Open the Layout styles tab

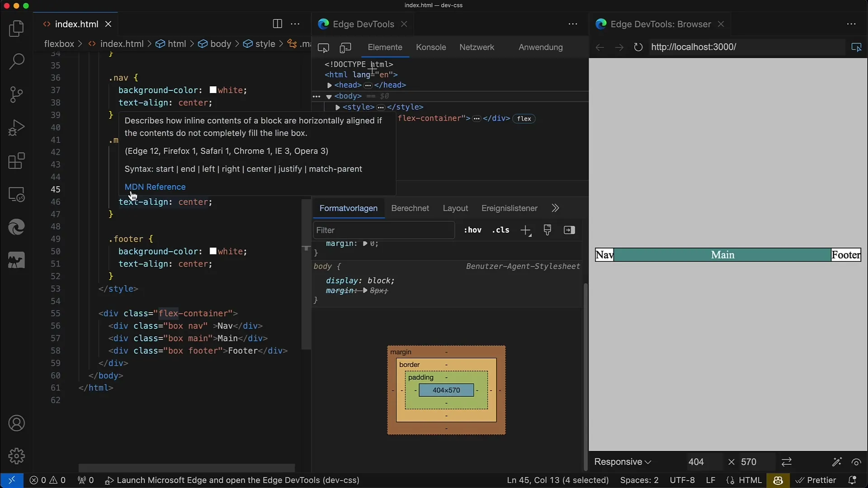[x=455, y=208]
